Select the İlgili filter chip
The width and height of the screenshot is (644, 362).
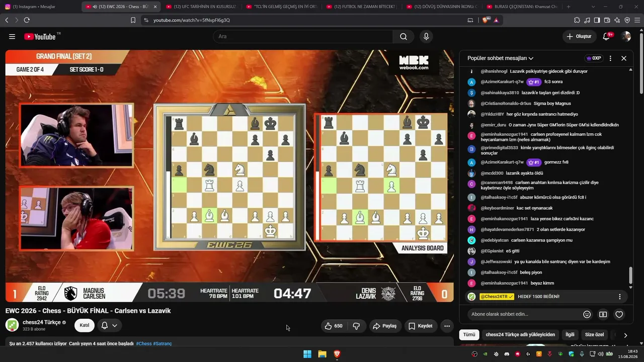click(x=570, y=335)
